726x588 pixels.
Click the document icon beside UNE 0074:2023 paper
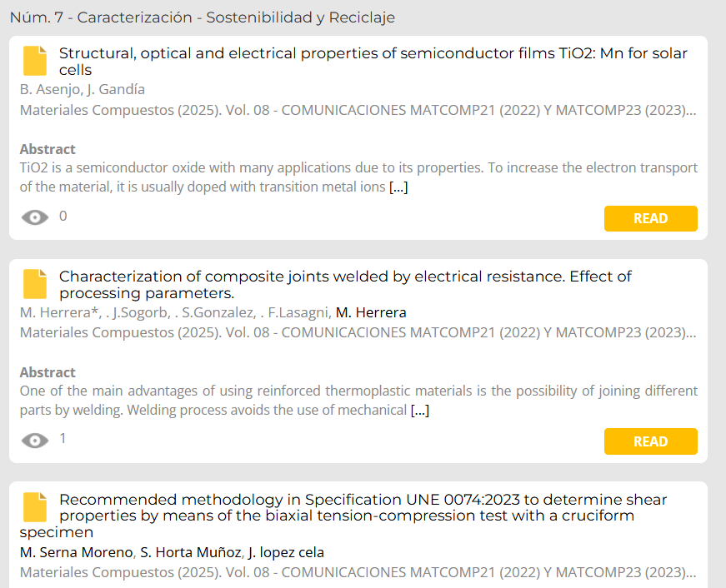[x=35, y=507]
